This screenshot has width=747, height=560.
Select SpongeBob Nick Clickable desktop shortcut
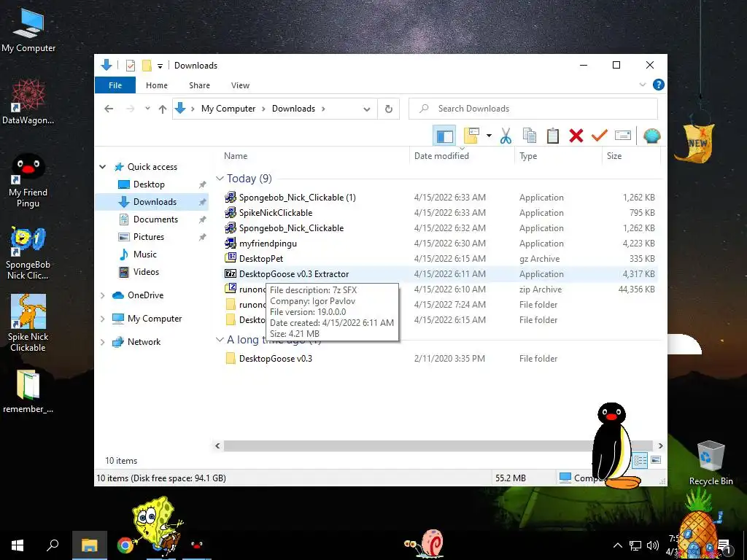pos(28,253)
